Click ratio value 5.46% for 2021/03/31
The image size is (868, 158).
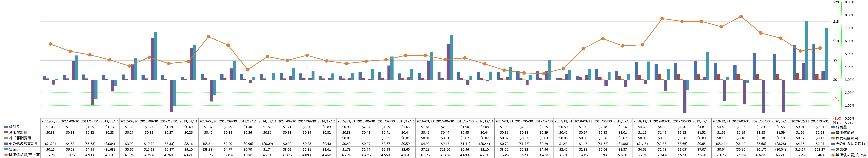point(820,155)
